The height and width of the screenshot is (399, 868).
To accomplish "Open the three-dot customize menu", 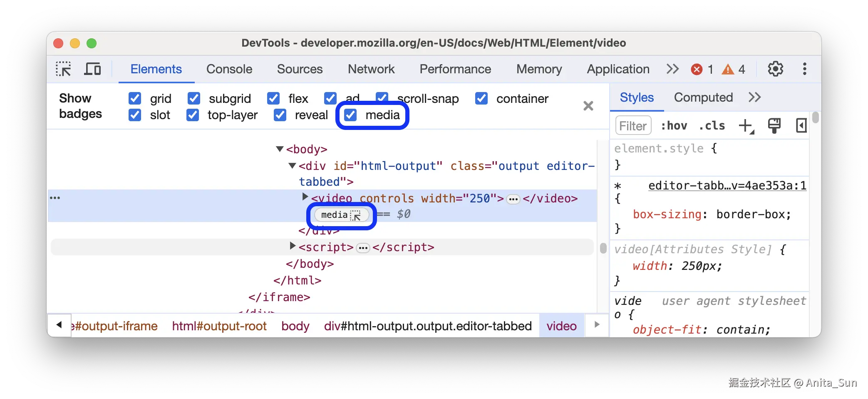I will point(805,69).
